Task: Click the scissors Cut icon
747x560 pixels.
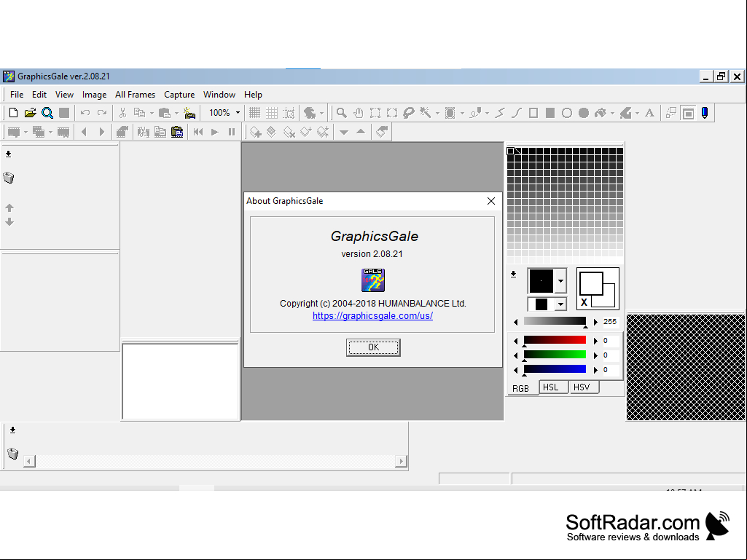Action: 122,113
